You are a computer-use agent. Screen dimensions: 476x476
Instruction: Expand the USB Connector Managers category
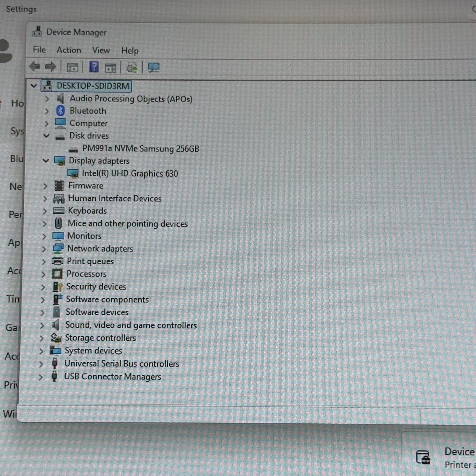click(x=40, y=377)
